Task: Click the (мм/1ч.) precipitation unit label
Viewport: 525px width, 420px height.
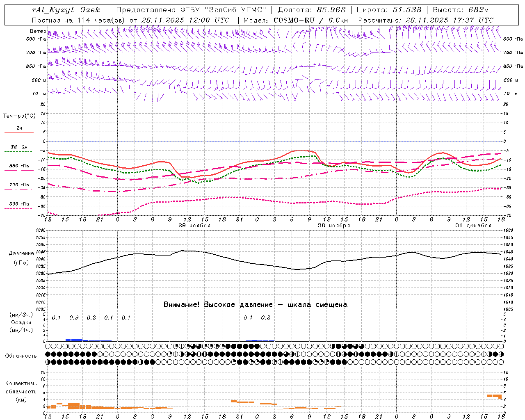Action: point(21,330)
